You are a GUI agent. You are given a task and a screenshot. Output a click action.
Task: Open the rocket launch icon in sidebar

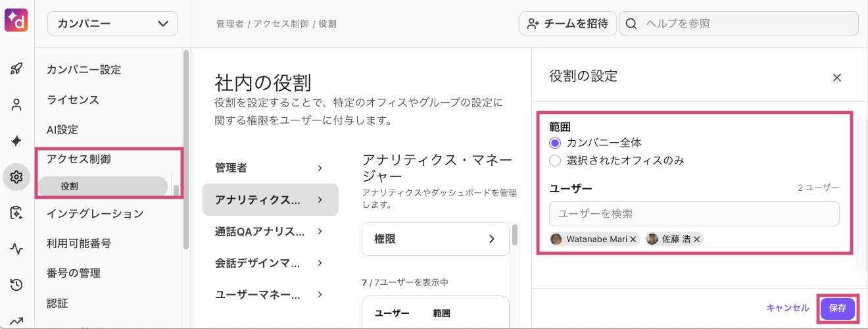pos(16,68)
